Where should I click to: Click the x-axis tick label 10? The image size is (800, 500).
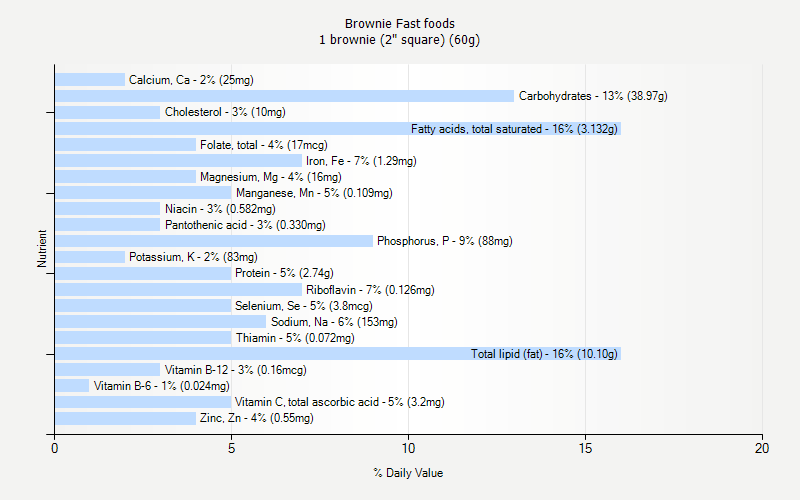tap(408, 448)
